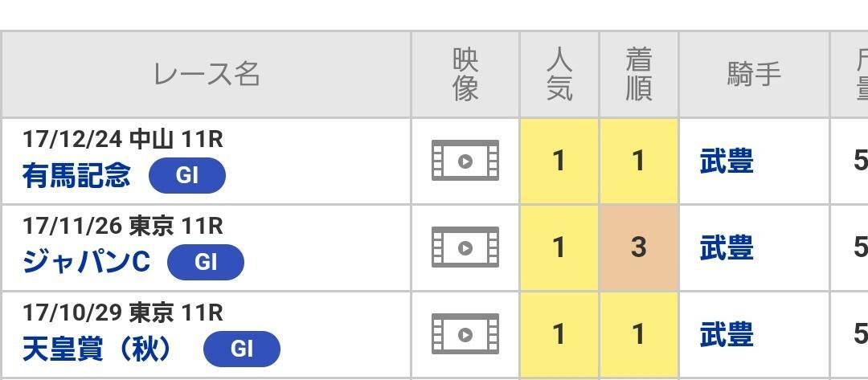868x380 pixels.
Task: Open jockey 武豊 in the ジャパンC row
Action: 726,248
